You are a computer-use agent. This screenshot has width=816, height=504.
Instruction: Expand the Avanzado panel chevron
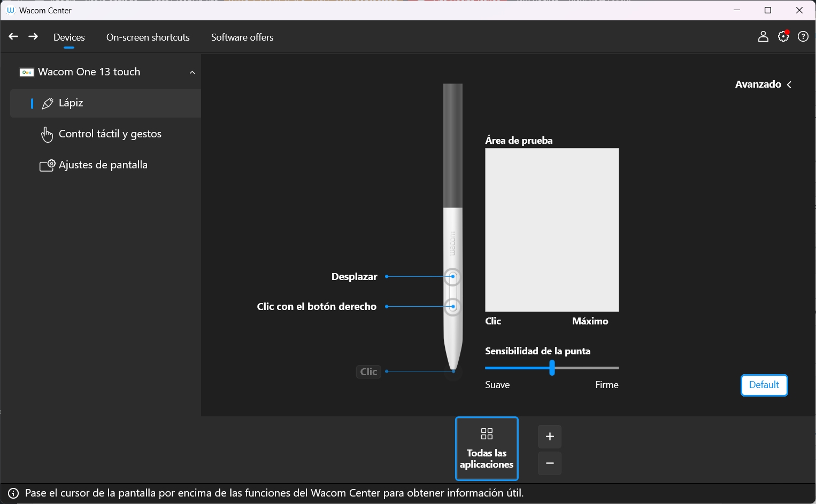point(789,84)
